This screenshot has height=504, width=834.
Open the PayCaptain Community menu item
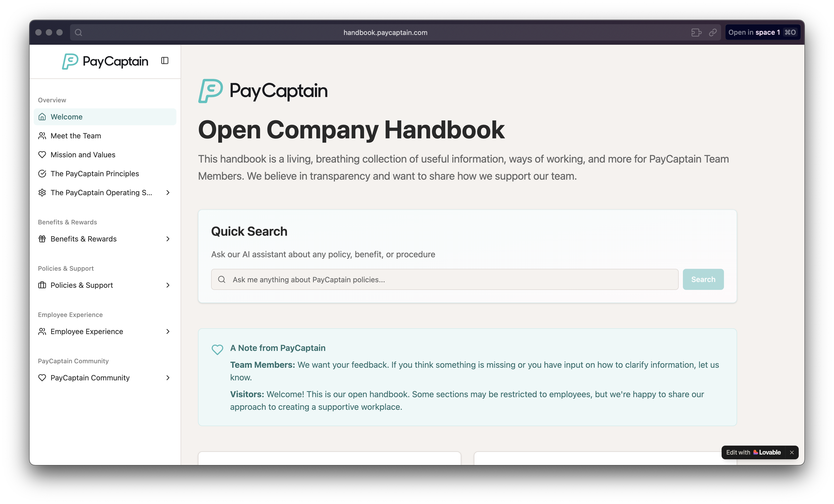(x=90, y=377)
